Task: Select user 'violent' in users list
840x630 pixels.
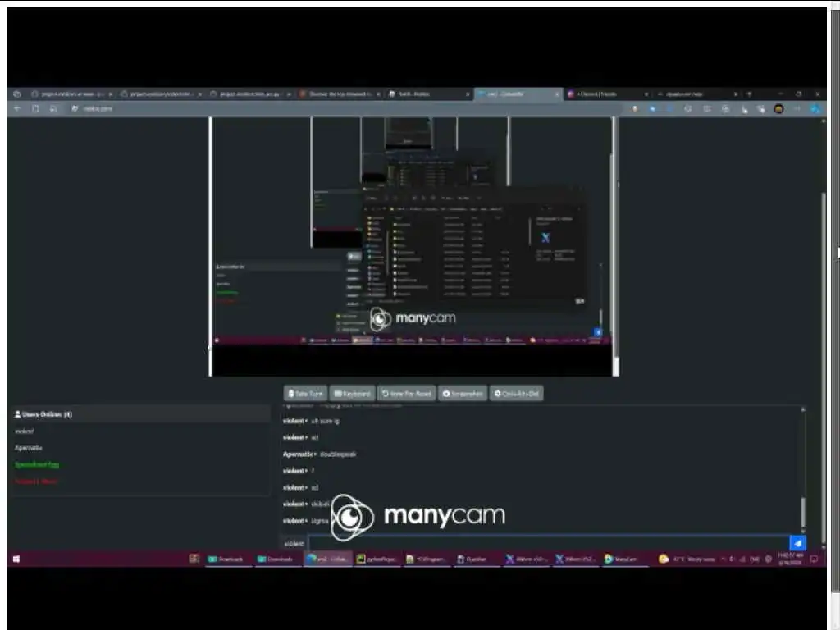Action: click(25, 431)
